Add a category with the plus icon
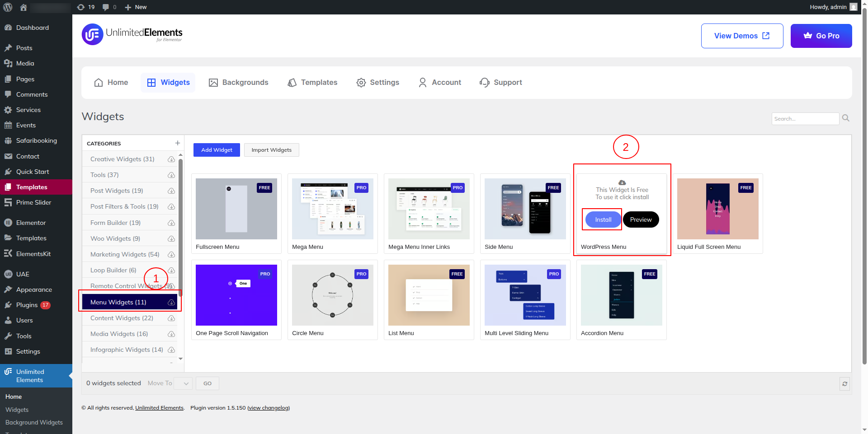Image resolution: width=868 pixels, height=434 pixels. (x=178, y=143)
